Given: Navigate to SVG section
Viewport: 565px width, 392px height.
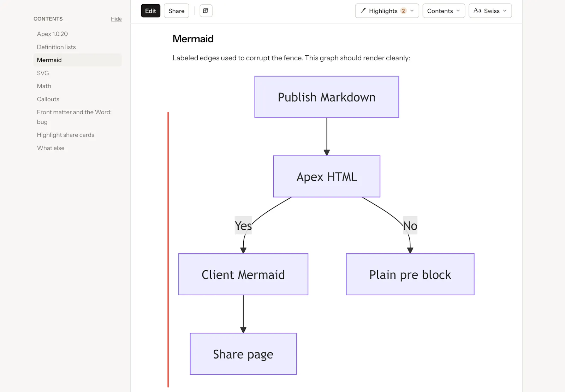Looking at the screenshot, I should 43,73.
